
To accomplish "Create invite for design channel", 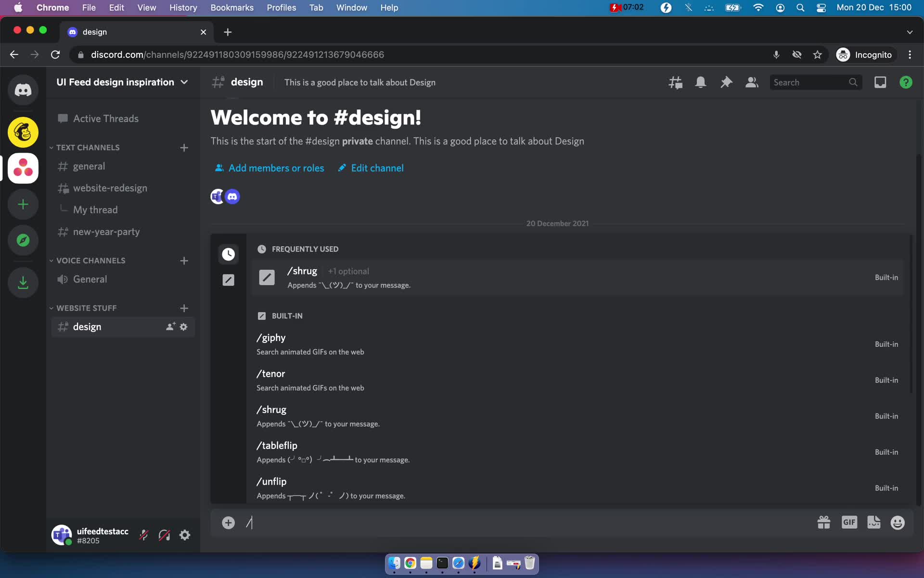I will coord(170,327).
